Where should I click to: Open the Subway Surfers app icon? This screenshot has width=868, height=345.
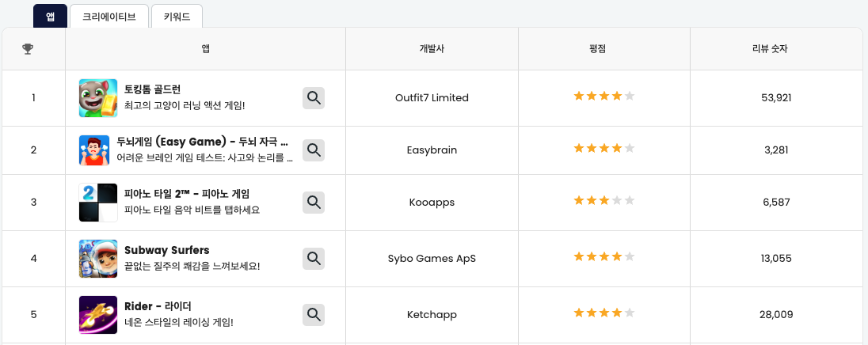click(98, 258)
